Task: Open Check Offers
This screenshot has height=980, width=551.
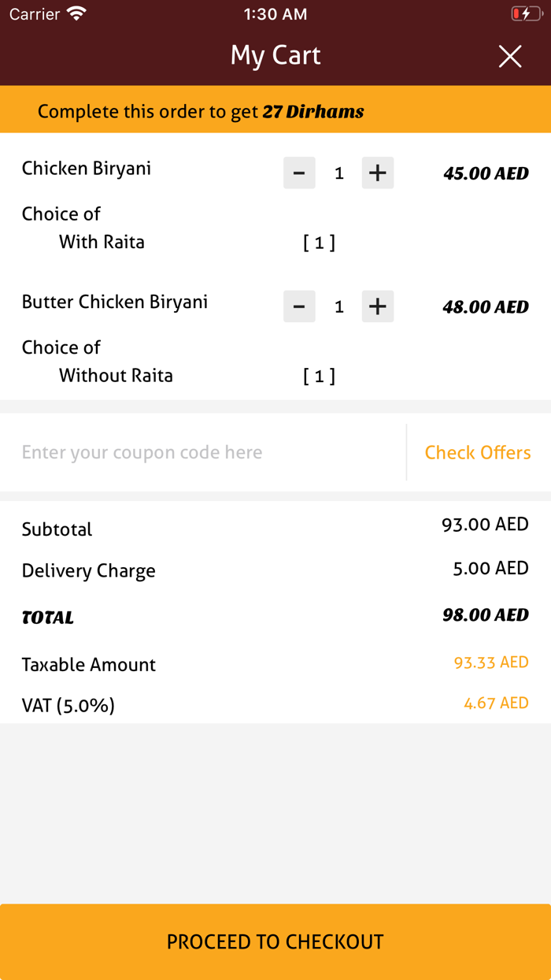Action: [x=478, y=452]
